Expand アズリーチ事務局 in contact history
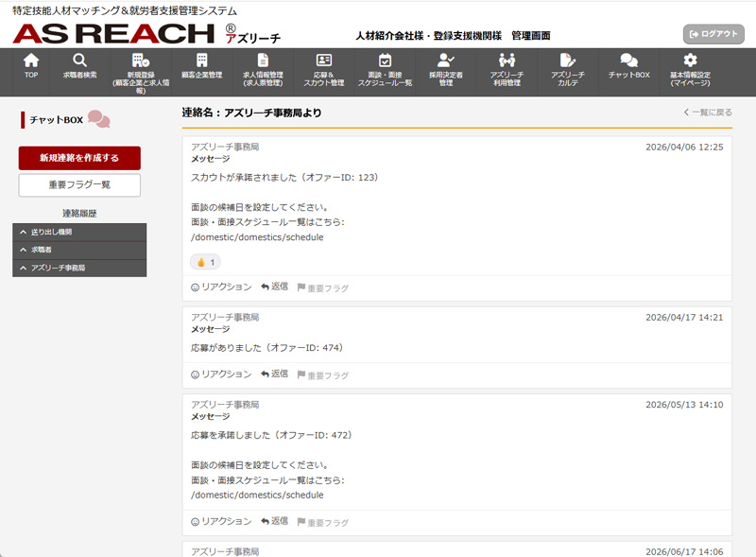This screenshot has width=756, height=557. 79,268
